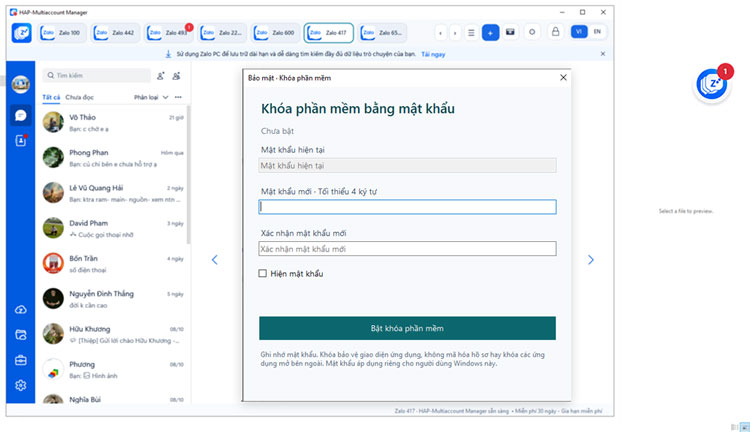Select the Chưa đọc filter tab
Viewport: 750px width, 432px height.
79,97
